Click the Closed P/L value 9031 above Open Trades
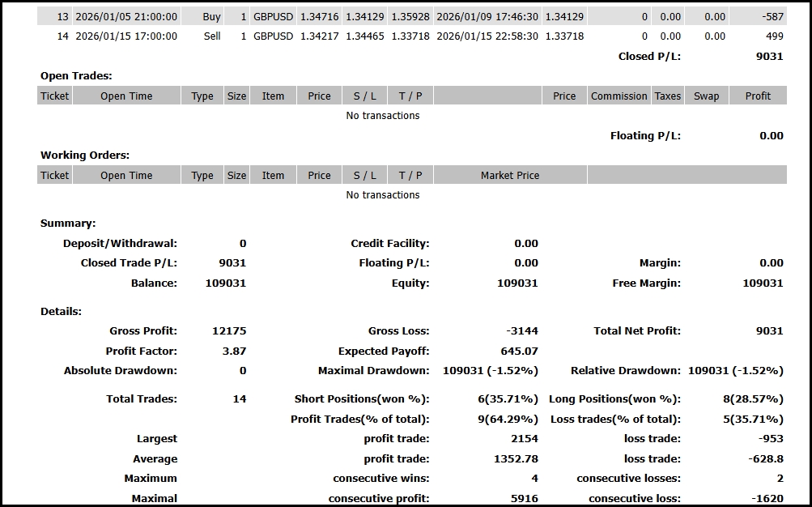 point(769,56)
